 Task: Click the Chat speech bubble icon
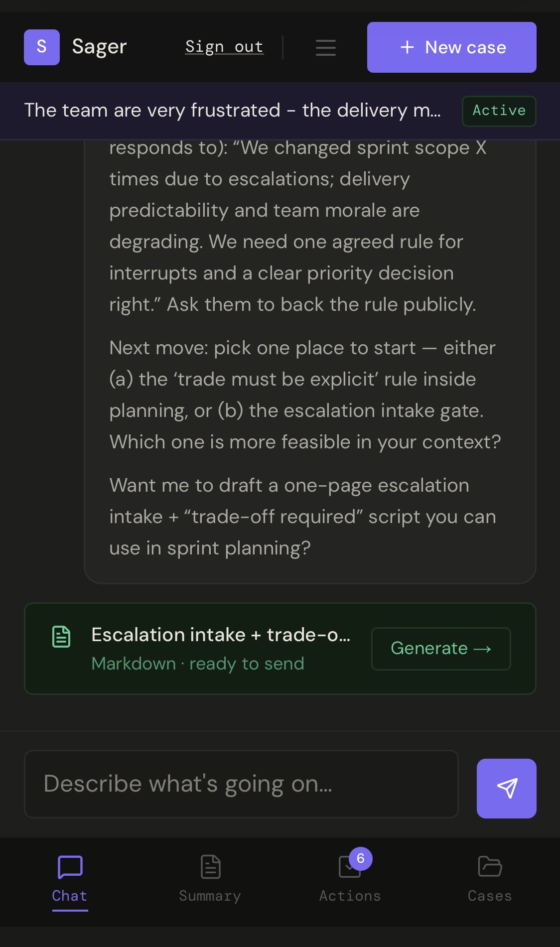coord(70,867)
